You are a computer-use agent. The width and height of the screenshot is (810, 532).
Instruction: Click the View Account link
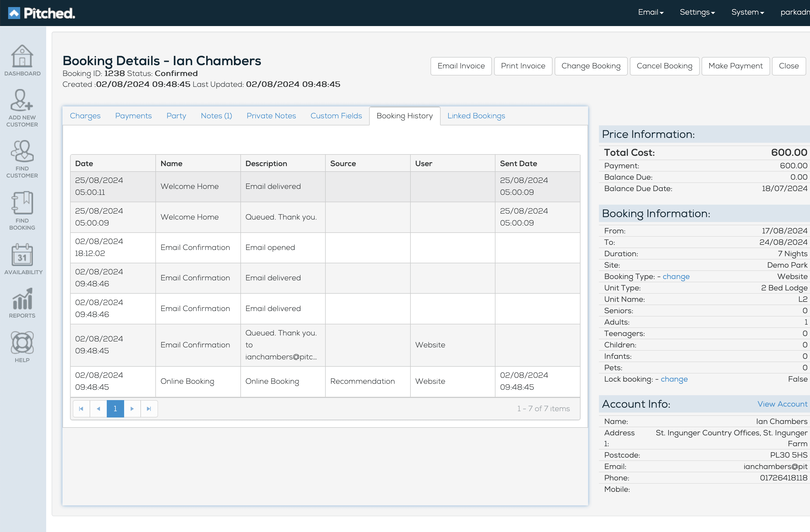782,404
